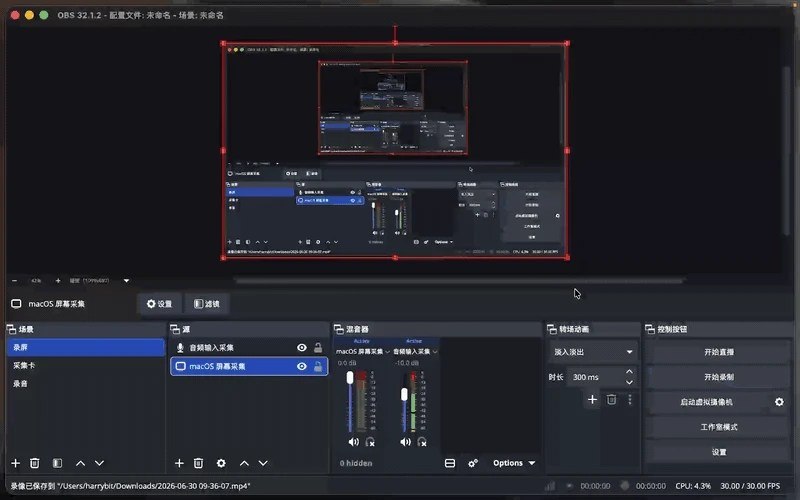Add a new source with plus icon

pos(179,463)
